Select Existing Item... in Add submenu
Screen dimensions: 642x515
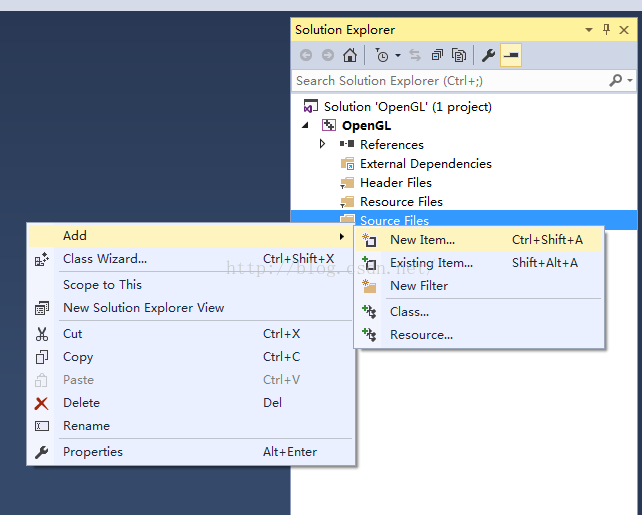[479, 262]
